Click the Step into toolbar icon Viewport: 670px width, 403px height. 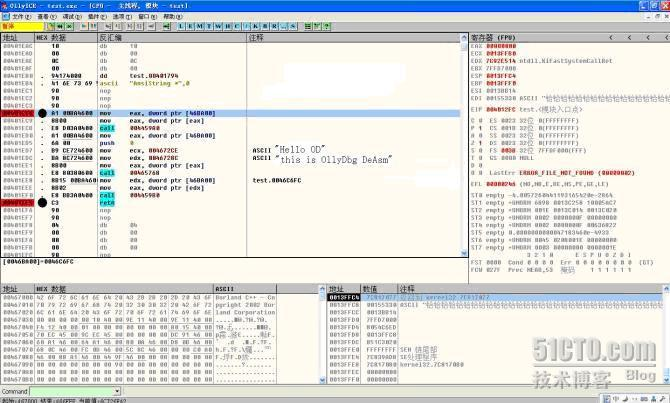109,26
